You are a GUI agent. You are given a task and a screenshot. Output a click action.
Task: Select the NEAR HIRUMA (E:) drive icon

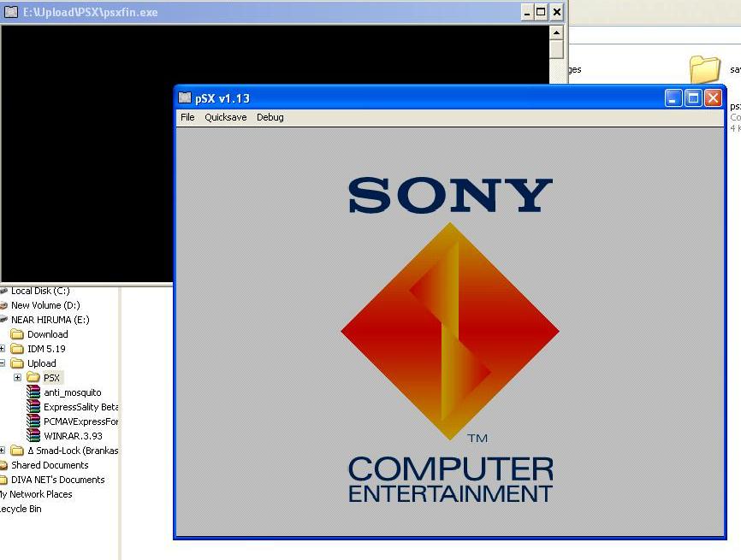click(51, 320)
